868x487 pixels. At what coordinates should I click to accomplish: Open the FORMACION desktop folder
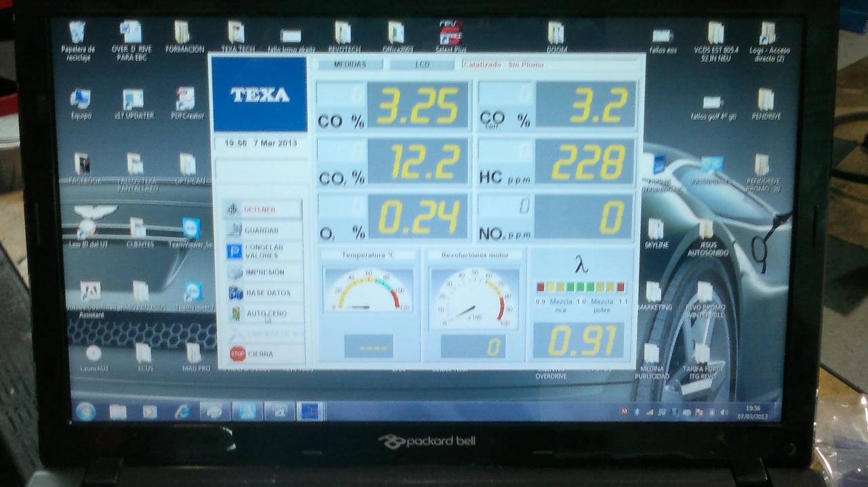coord(183,33)
